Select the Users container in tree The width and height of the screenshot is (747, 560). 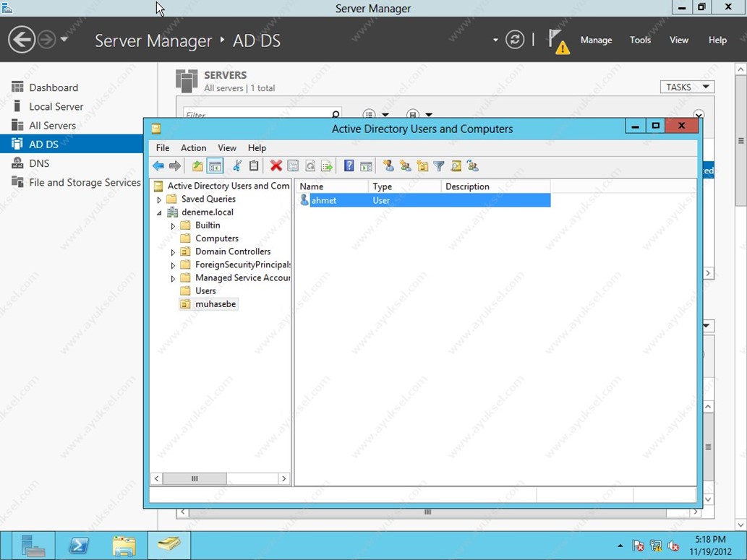(x=205, y=290)
